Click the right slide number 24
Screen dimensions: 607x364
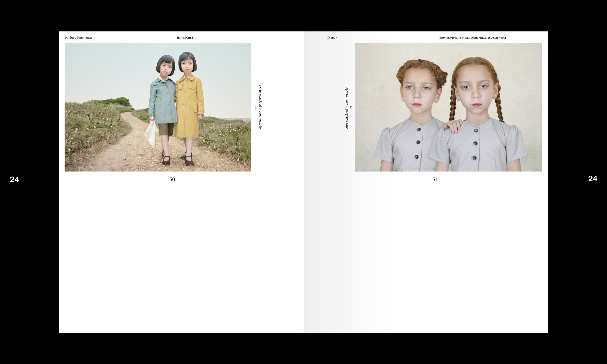pos(593,179)
